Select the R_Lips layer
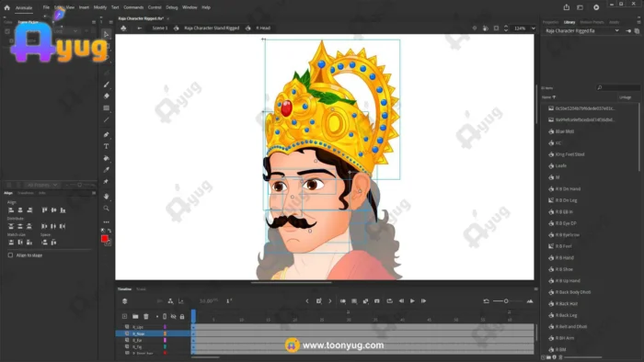Viewport: 644px width, 362px height. [138, 327]
